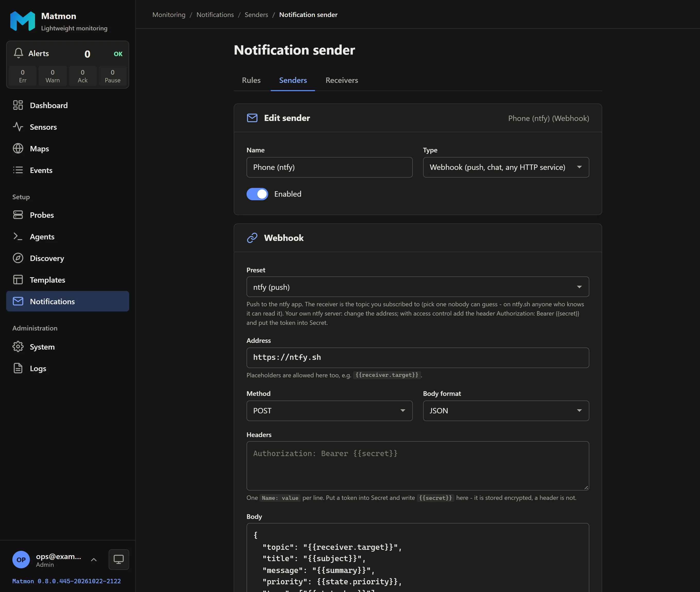Click the Address input field
The width and height of the screenshot is (700, 592).
[418, 358]
